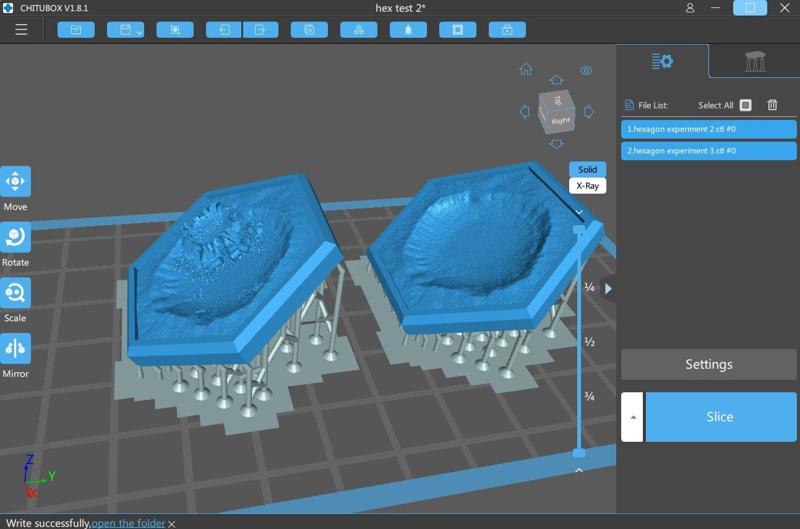
Task: Click the Hollow model toolbar icon
Action: [408, 30]
